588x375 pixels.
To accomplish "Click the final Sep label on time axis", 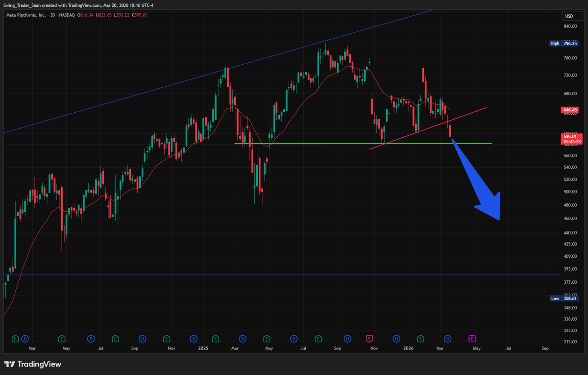I will pos(545,348).
